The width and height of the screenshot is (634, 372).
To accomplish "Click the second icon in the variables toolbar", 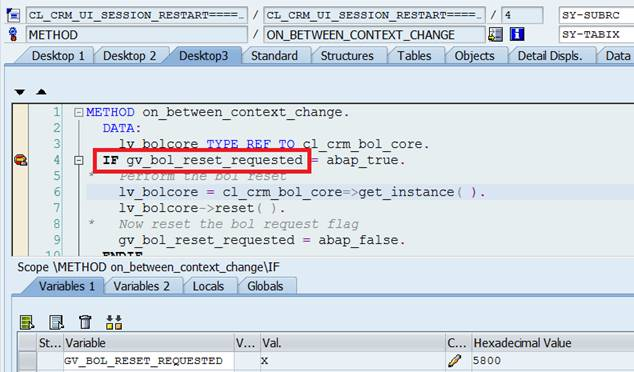I will point(57,322).
